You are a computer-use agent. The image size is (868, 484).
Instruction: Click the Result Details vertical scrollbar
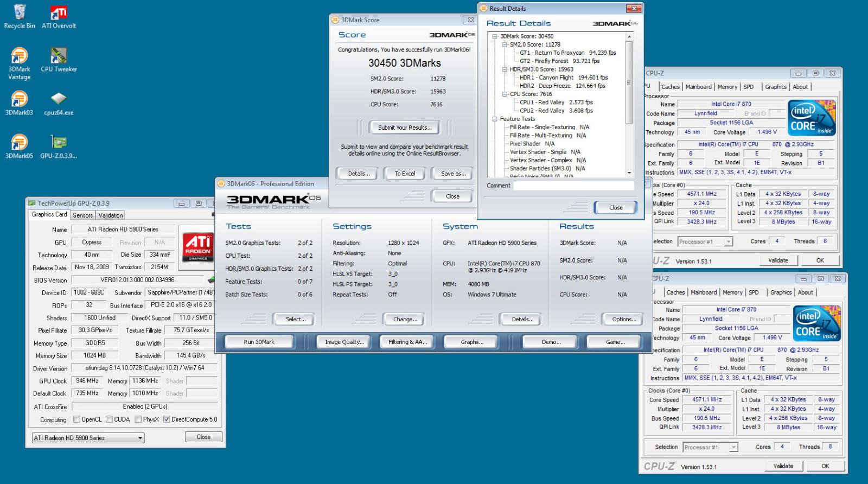629,104
